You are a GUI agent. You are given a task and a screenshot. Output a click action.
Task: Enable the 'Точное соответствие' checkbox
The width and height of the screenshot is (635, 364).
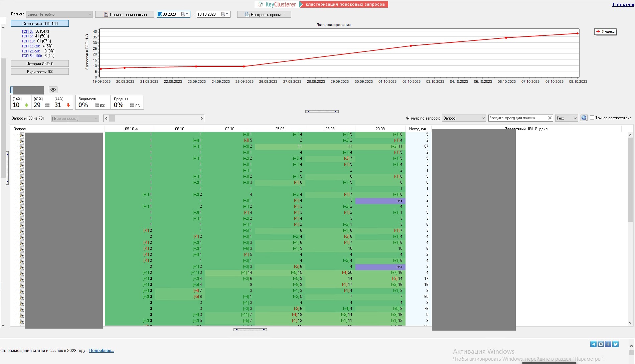pos(592,118)
